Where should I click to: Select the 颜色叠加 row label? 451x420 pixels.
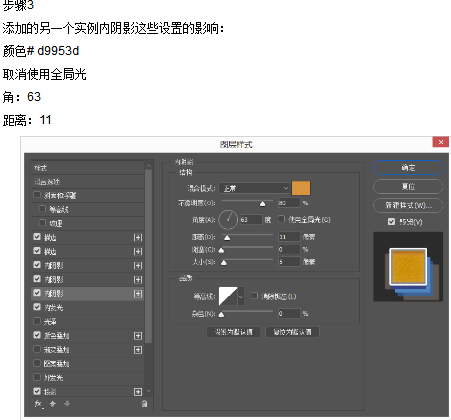click(57, 336)
